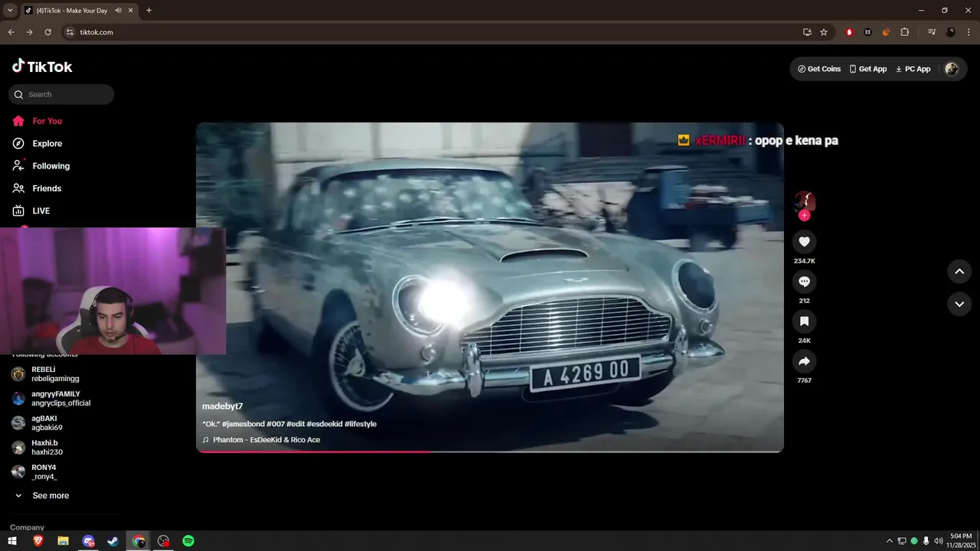Go forward in the browser
This screenshot has height=551, width=980.
point(29,32)
